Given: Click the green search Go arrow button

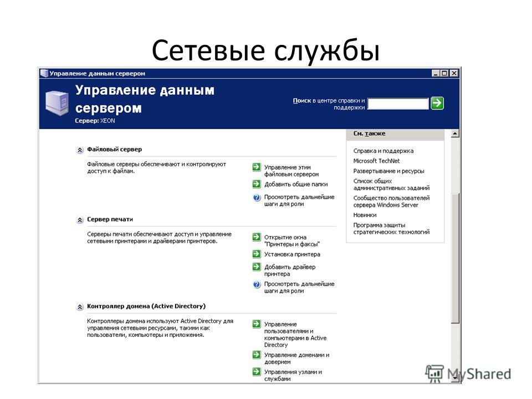Looking at the screenshot, I should click(x=437, y=103).
